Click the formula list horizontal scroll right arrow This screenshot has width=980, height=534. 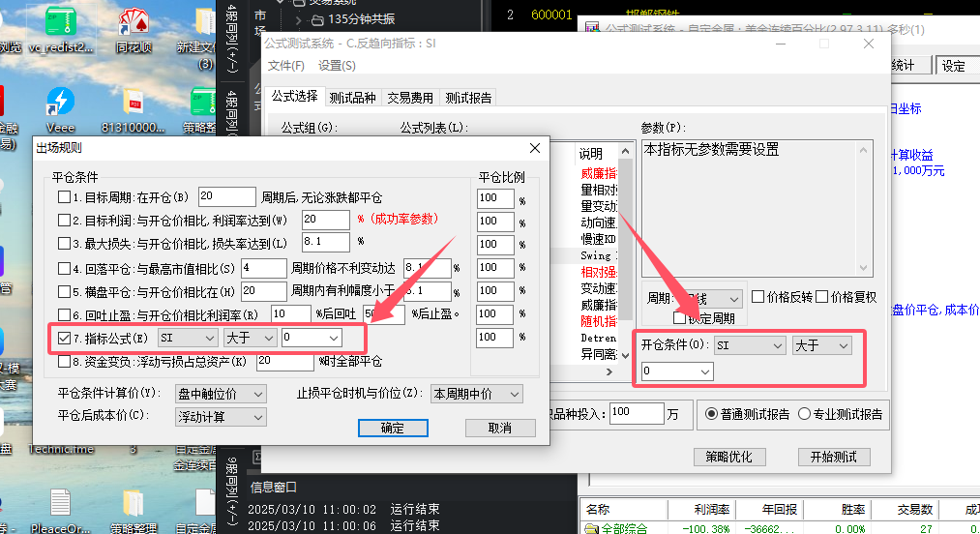point(610,371)
